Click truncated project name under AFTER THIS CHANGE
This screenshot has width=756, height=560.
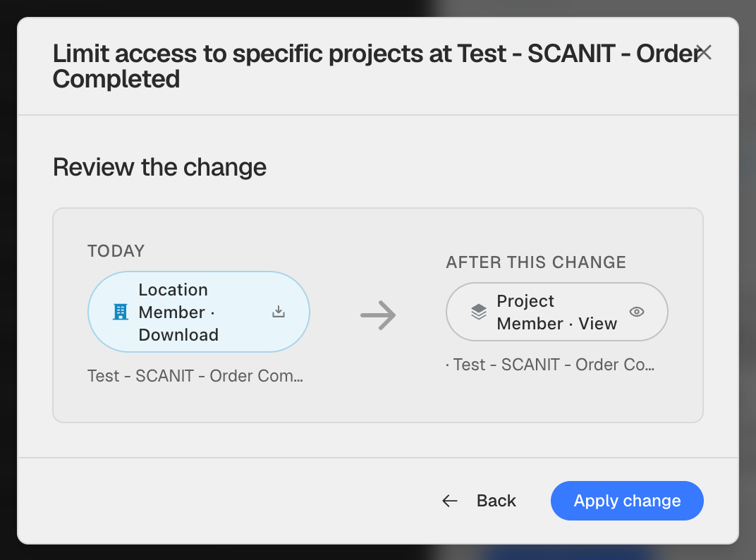[x=550, y=365]
